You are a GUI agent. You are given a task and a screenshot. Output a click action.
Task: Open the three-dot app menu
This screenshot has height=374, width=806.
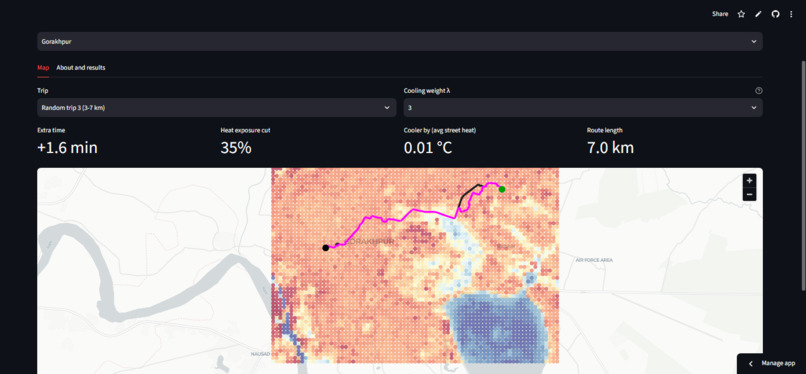(x=791, y=14)
